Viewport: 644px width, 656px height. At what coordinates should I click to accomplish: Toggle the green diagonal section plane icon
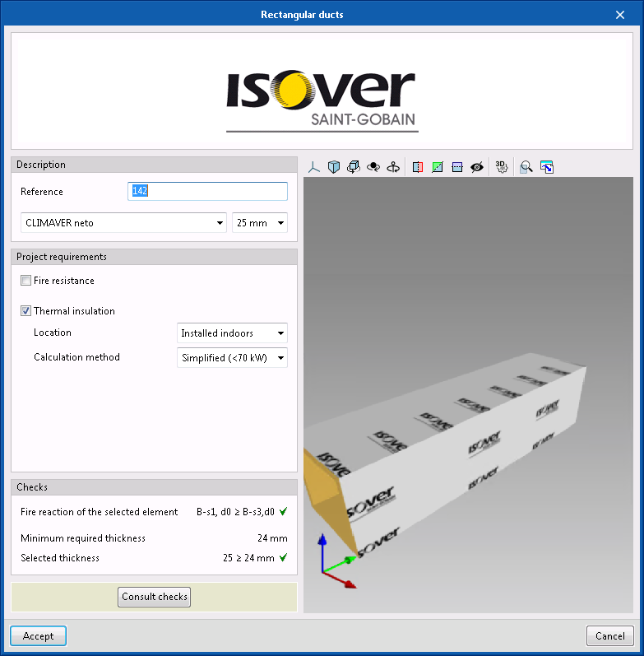[438, 167]
